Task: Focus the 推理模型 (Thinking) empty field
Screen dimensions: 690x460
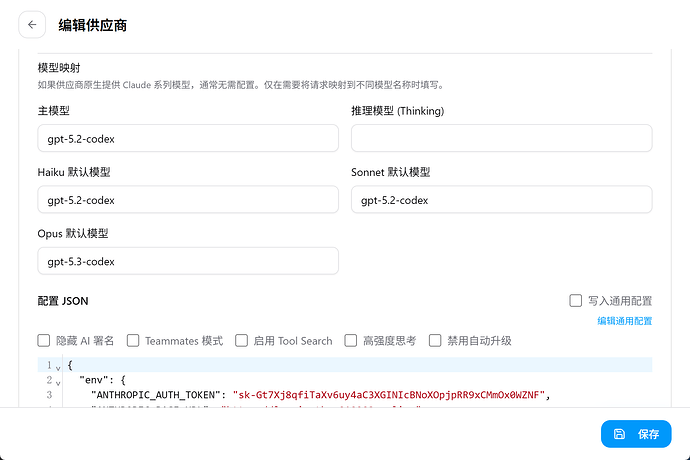Action: (x=502, y=138)
